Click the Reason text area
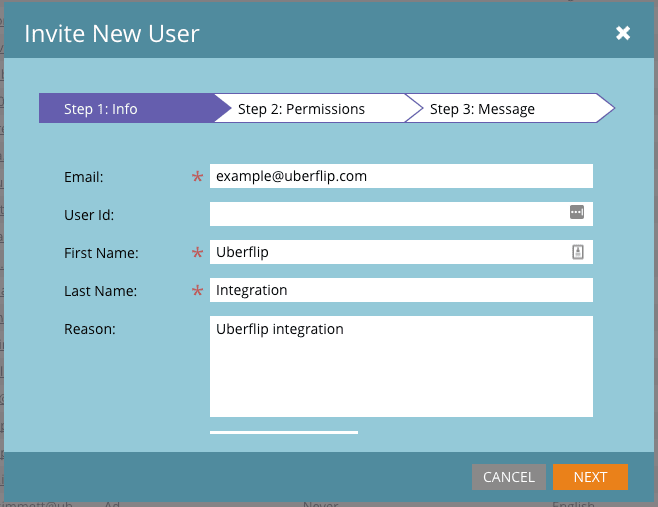 (401, 366)
